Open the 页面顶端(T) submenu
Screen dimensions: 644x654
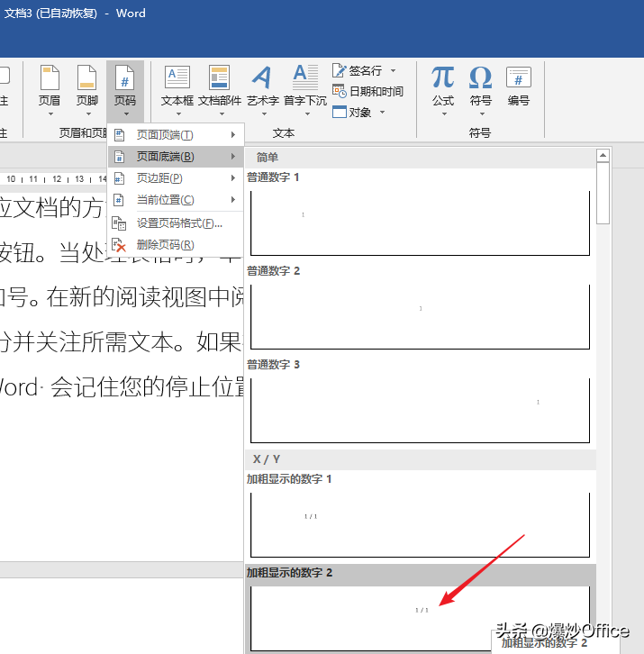176,135
